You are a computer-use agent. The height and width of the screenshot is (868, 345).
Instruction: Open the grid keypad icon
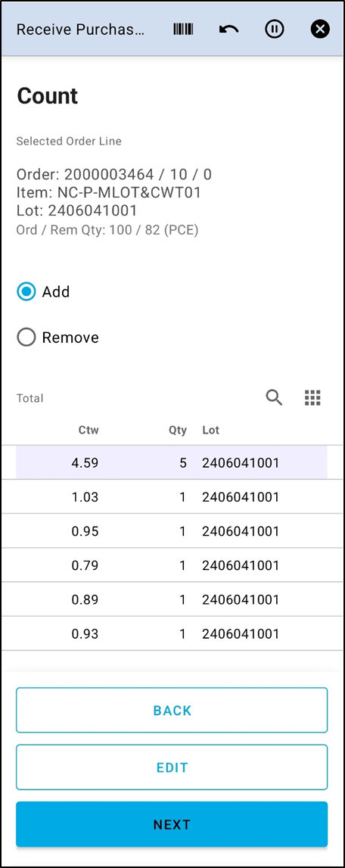[313, 397]
